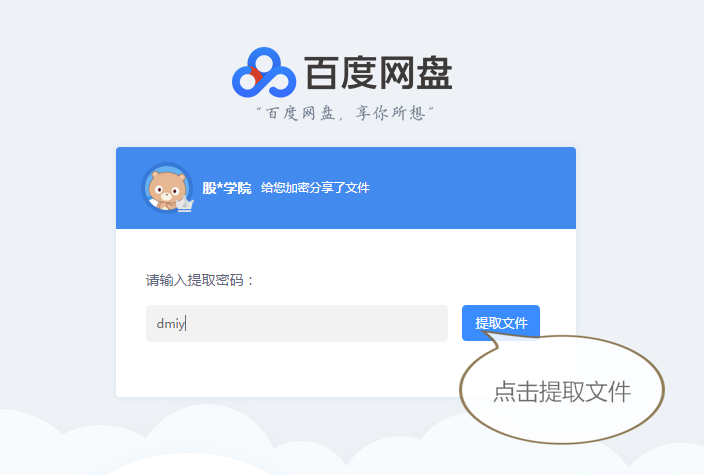Click the 提取文件 button
This screenshot has width=704, height=475.
click(501, 323)
